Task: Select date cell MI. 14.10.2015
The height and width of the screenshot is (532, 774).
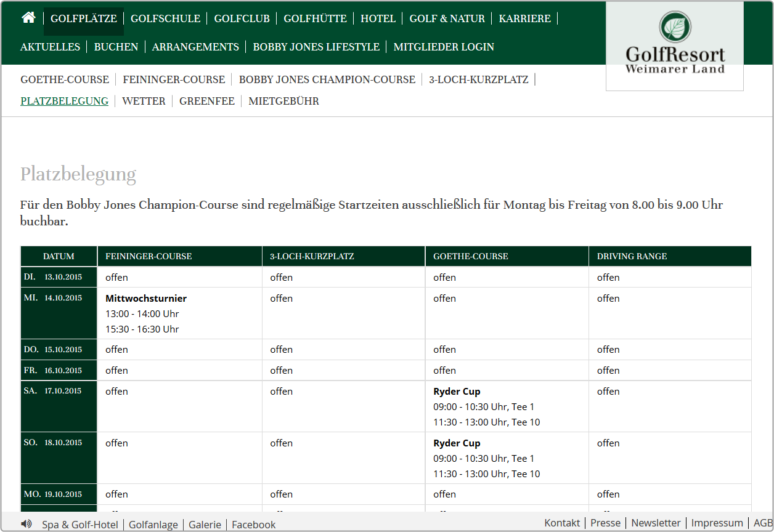Action: (59, 313)
